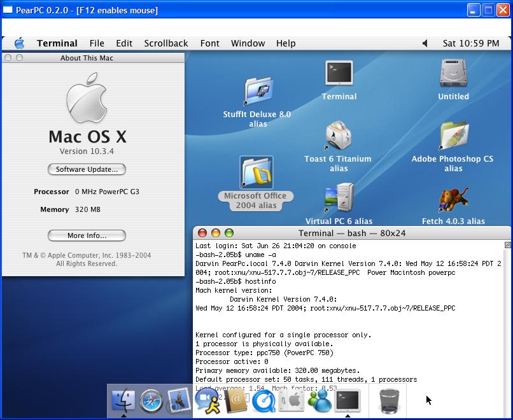Viewport: 513px width, 420px height.
Task: Open Safari from the Dock
Action: coord(151,401)
